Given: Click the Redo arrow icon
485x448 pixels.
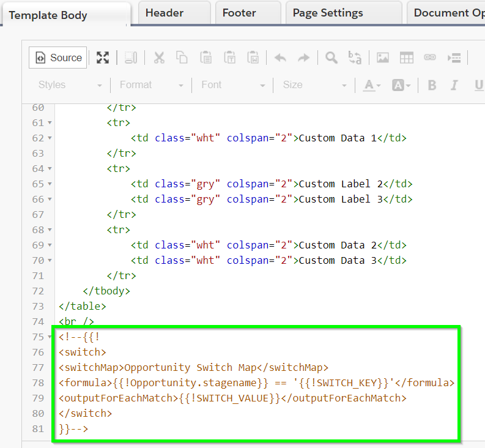Looking at the screenshot, I should click(x=303, y=58).
